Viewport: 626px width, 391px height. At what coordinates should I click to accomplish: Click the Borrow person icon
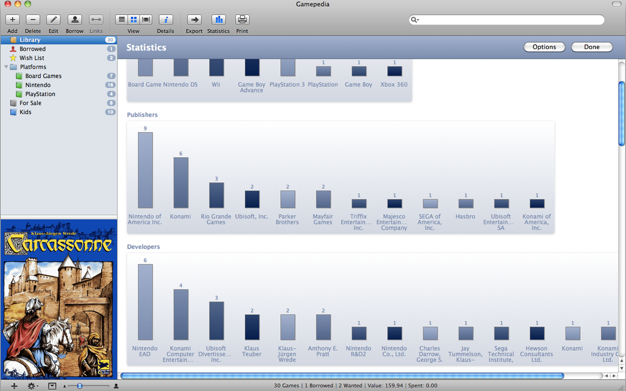click(x=75, y=20)
